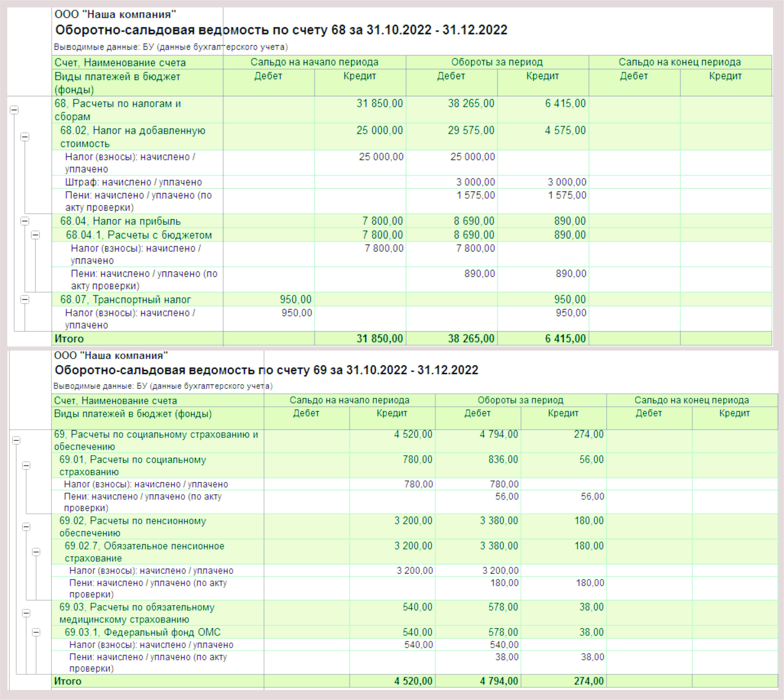
Task: Select row 68.07, Транспортный налог
Action: 412,300
